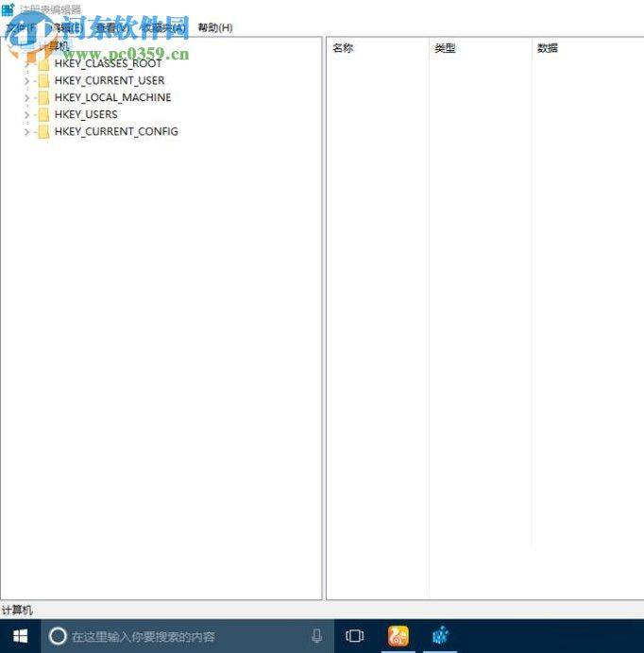Select the HKEY_CURRENT_USER key label

pos(110,80)
